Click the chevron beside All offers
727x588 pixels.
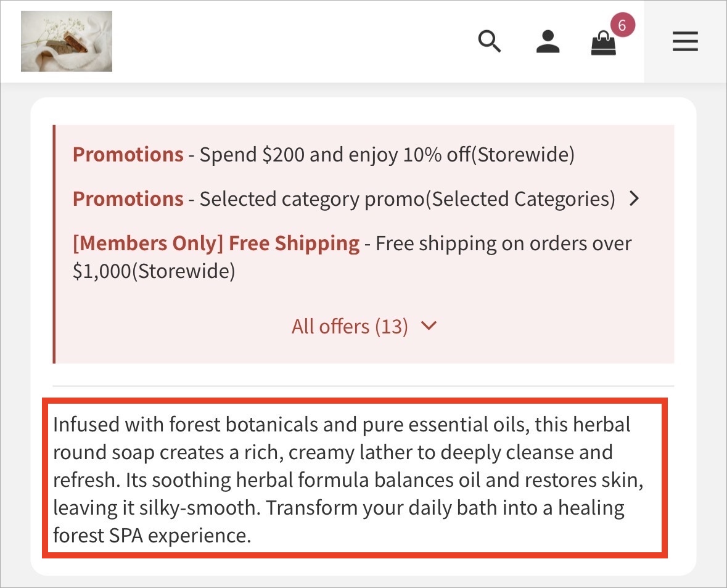(429, 325)
